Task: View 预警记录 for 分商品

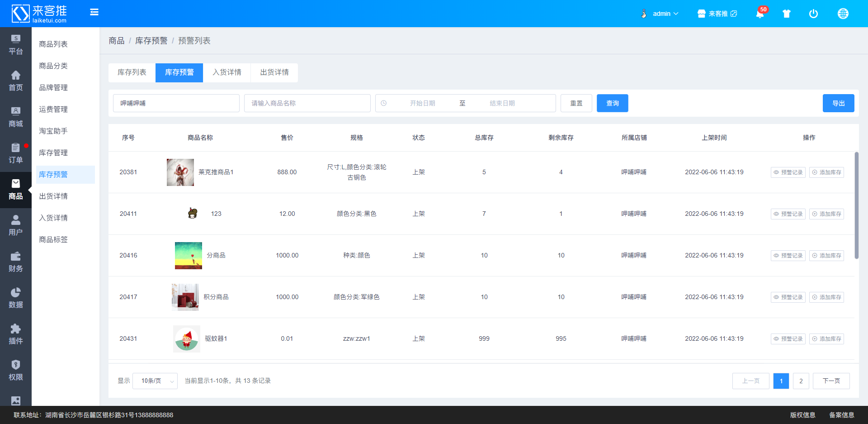Action: click(x=788, y=256)
